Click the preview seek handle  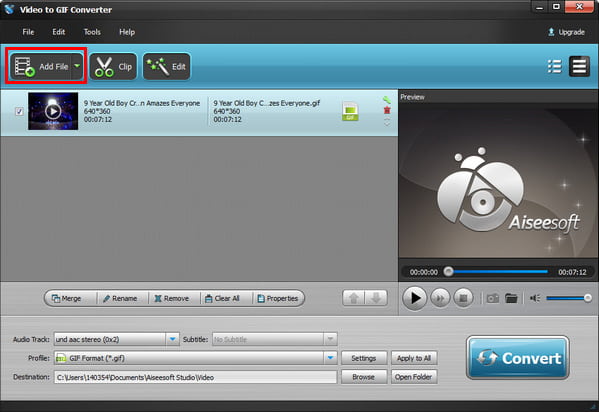click(x=448, y=272)
